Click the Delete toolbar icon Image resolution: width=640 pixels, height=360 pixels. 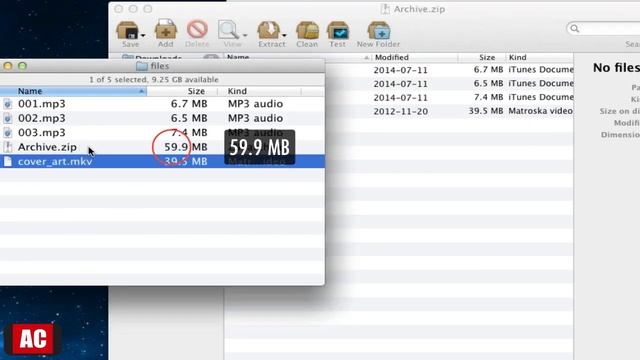pos(197,29)
